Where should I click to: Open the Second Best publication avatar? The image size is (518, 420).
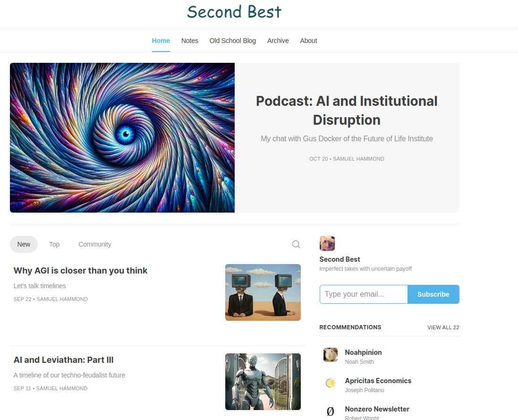(327, 243)
